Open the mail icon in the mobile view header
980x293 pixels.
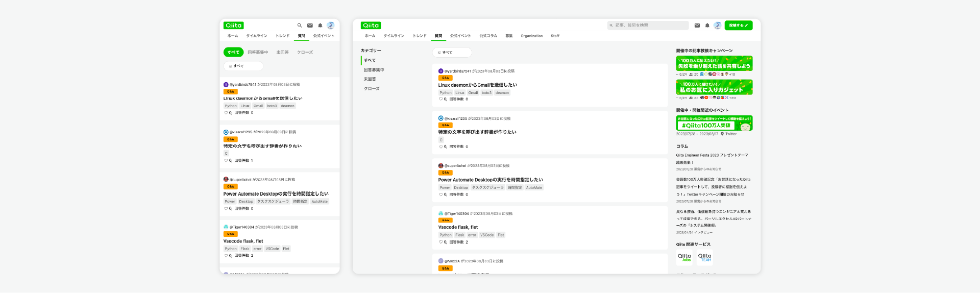[310, 26]
